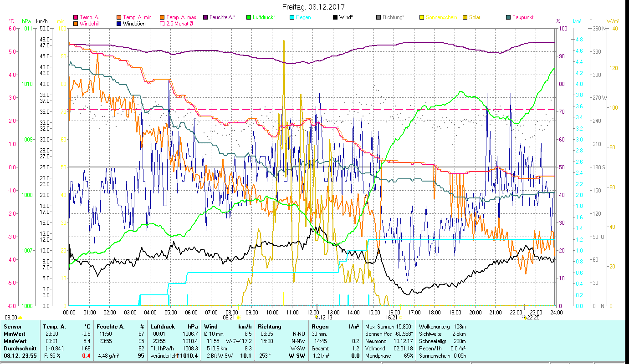The height and width of the screenshot is (364, 629).
Task: Click the Wind table header
Action: pyautogui.click(x=211, y=327)
